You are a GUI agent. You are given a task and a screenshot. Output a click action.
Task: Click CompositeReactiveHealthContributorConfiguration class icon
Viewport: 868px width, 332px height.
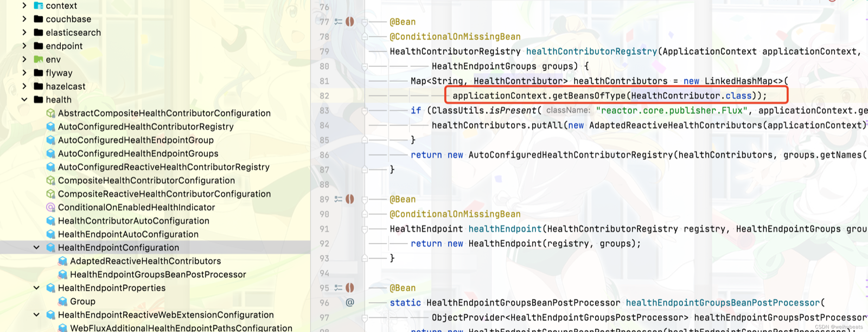[x=50, y=194]
